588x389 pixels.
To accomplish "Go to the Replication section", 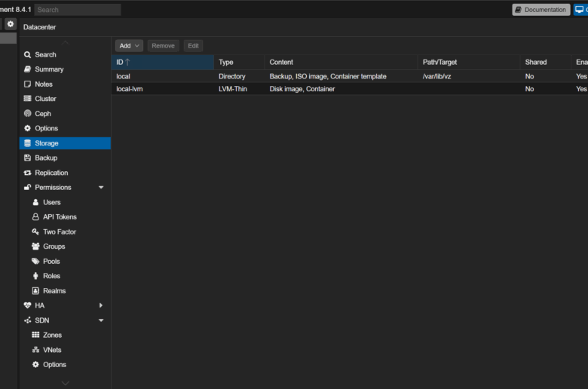I will (65, 173).
